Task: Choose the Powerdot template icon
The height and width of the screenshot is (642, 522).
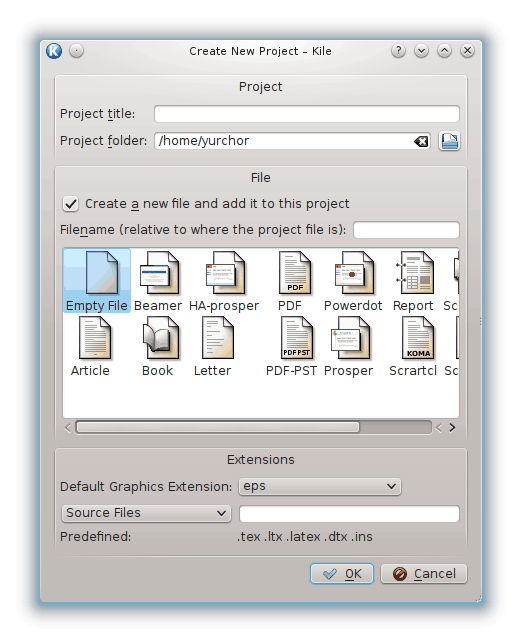Action: point(353,281)
